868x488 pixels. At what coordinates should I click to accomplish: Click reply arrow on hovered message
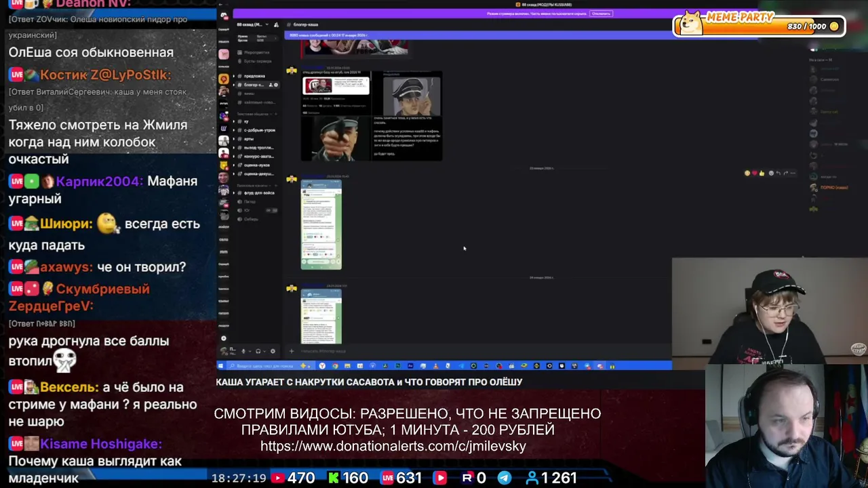coord(778,174)
